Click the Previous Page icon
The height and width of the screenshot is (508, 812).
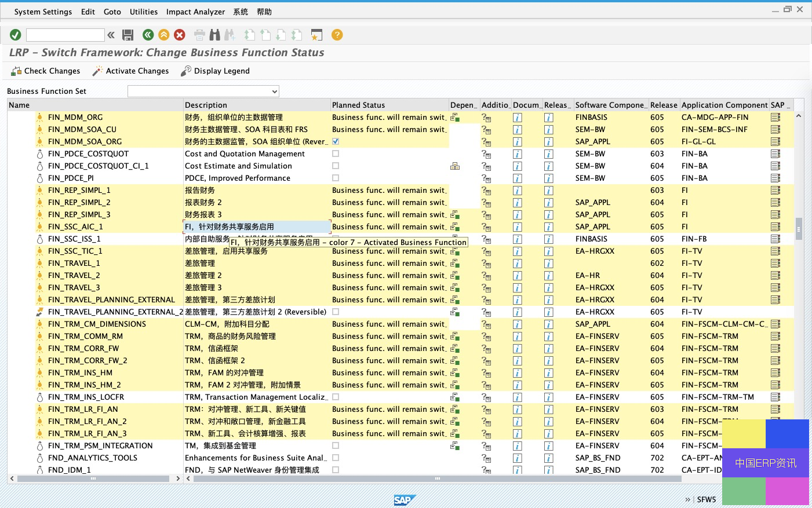[x=265, y=35]
